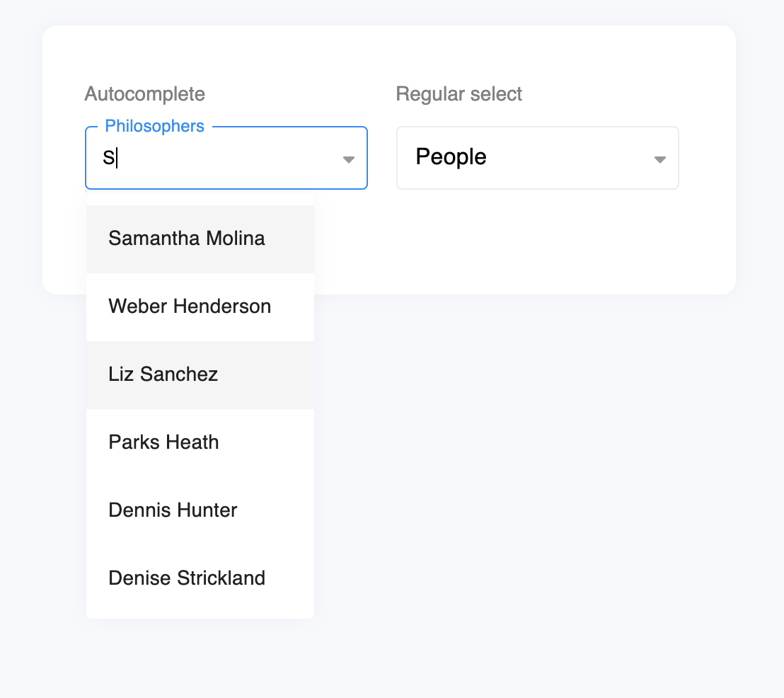Open the Philosophers autocomplete dropdown arrow
The image size is (784, 698).
[x=348, y=160]
